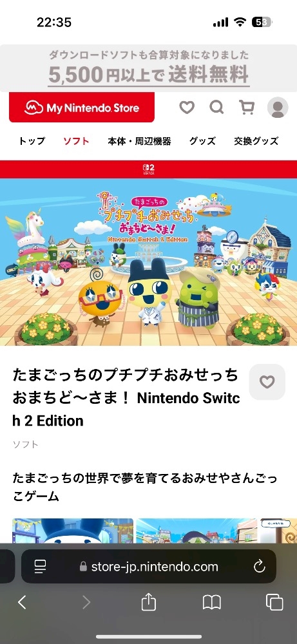Open the Safari share icon
This screenshot has height=644, width=297.
click(148, 602)
